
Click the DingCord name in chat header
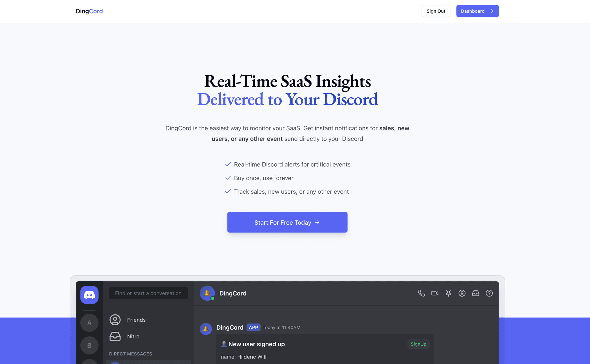pos(233,293)
